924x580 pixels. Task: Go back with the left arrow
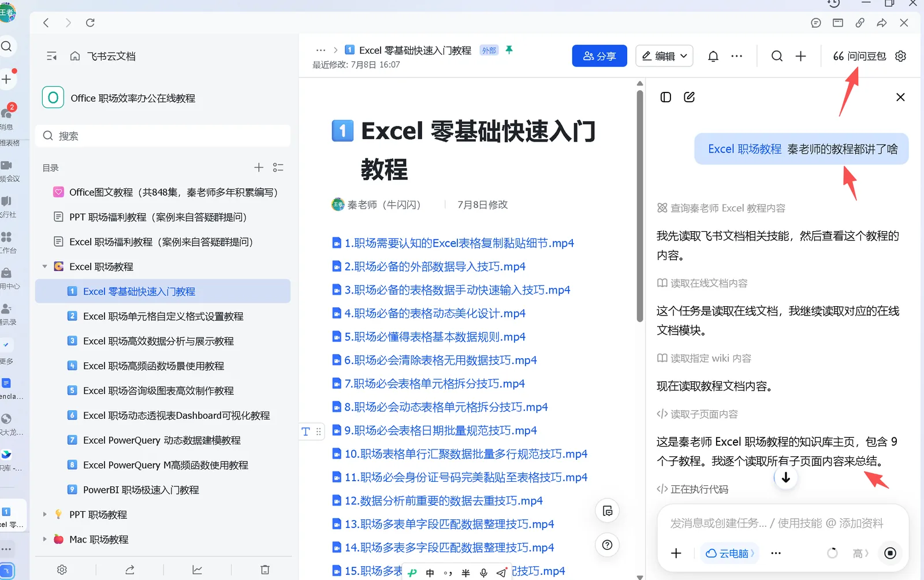point(46,23)
